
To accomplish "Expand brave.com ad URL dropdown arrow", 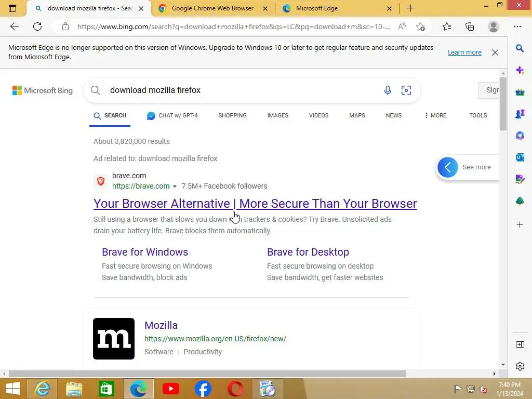I will (175, 187).
